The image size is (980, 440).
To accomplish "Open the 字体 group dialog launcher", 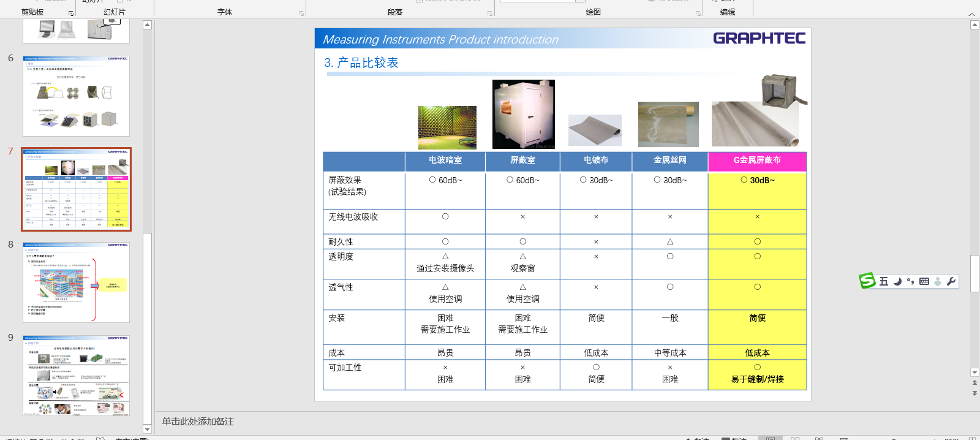I will click(x=301, y=13).
